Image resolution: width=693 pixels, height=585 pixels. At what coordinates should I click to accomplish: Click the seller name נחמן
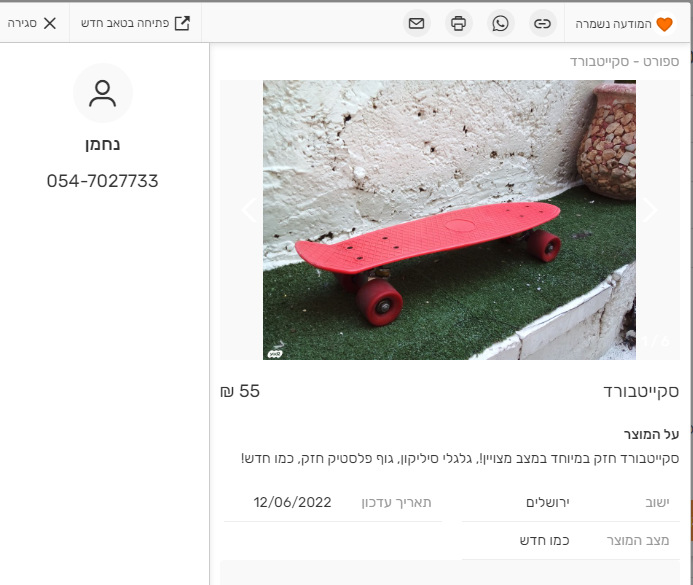[103, 144]
